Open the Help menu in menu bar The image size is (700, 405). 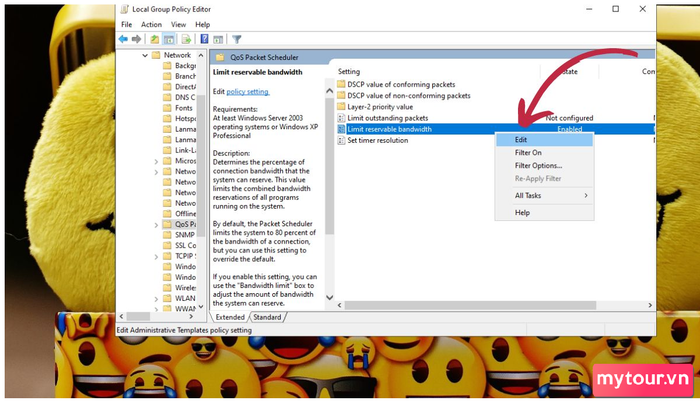pos(202,25)
